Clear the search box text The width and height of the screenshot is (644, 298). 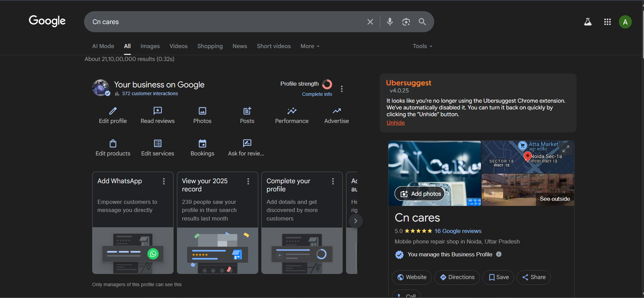(x=370, y=22)
